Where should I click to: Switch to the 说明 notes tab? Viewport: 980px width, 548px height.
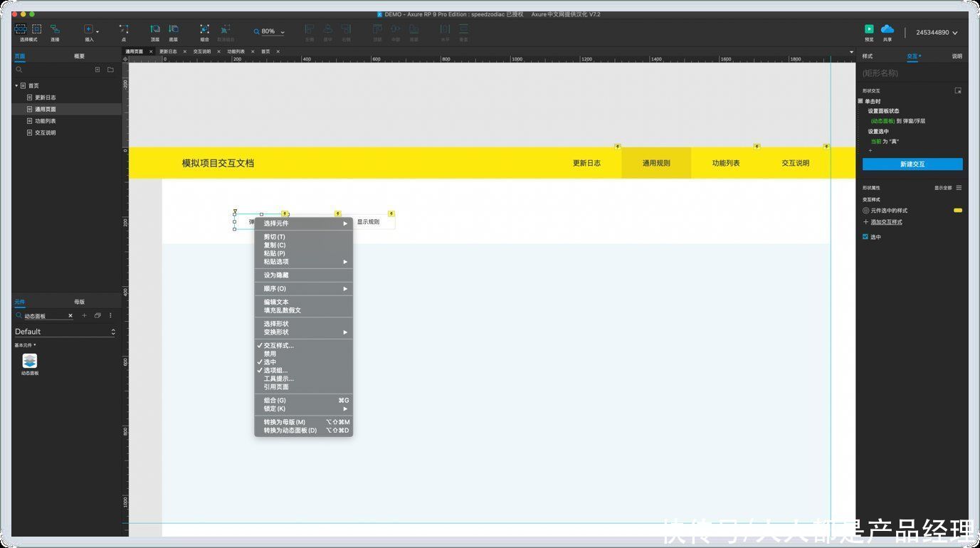click(957, 56)
